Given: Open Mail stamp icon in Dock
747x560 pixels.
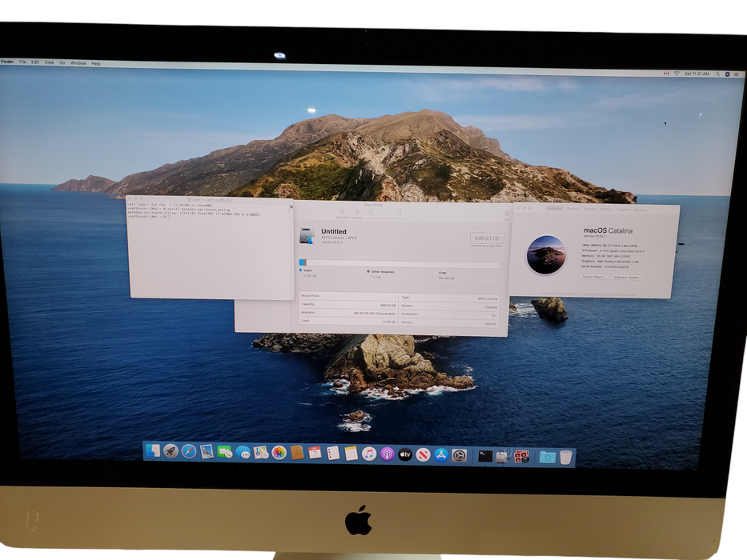Looking at the screenshot, I should pyautogui.click(x=207, y=451).
